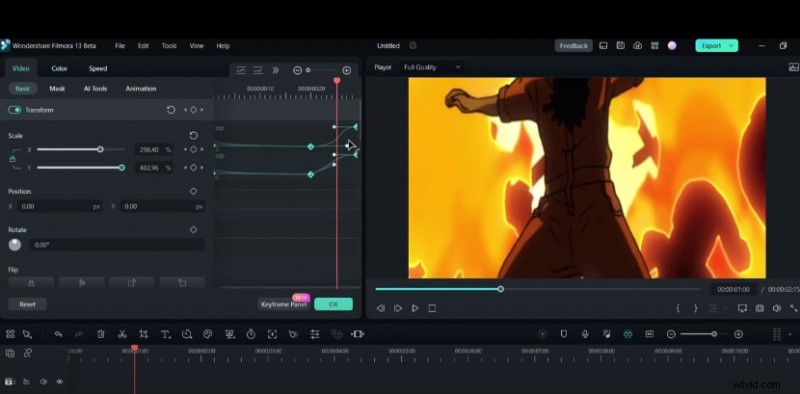Open the Export dropdown arrow

click(x=731, y=46)
